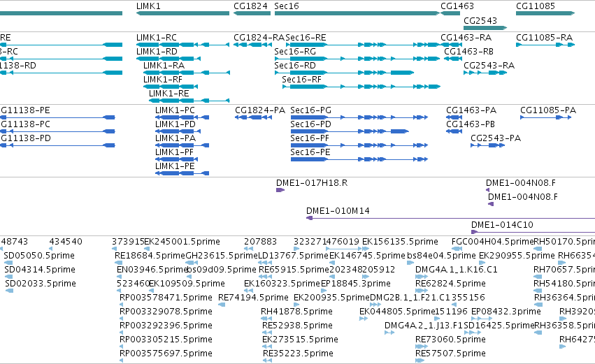
Task: Click the SD04314.5prime EST
Action: pyautogui.click(x=9, y=277)
